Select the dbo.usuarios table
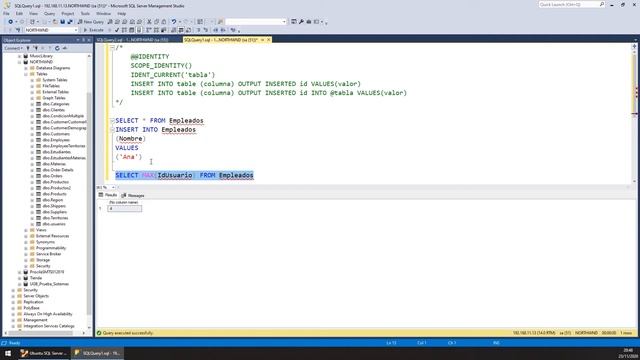 [x=54, y=224]
